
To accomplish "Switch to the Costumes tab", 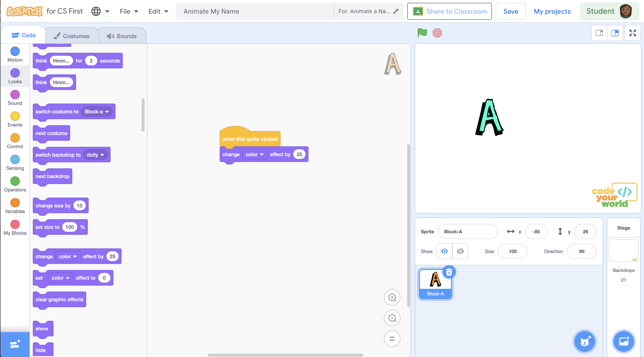I will (72, 36).
